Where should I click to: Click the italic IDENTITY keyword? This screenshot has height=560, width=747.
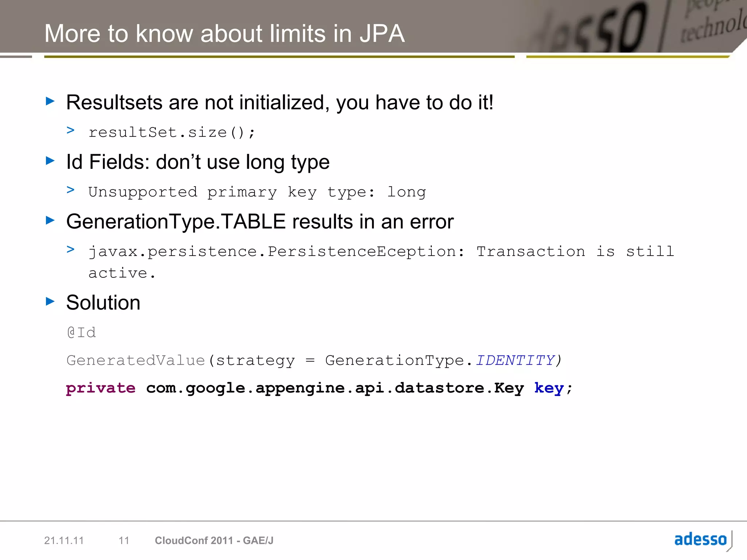[x=515, y=360]
